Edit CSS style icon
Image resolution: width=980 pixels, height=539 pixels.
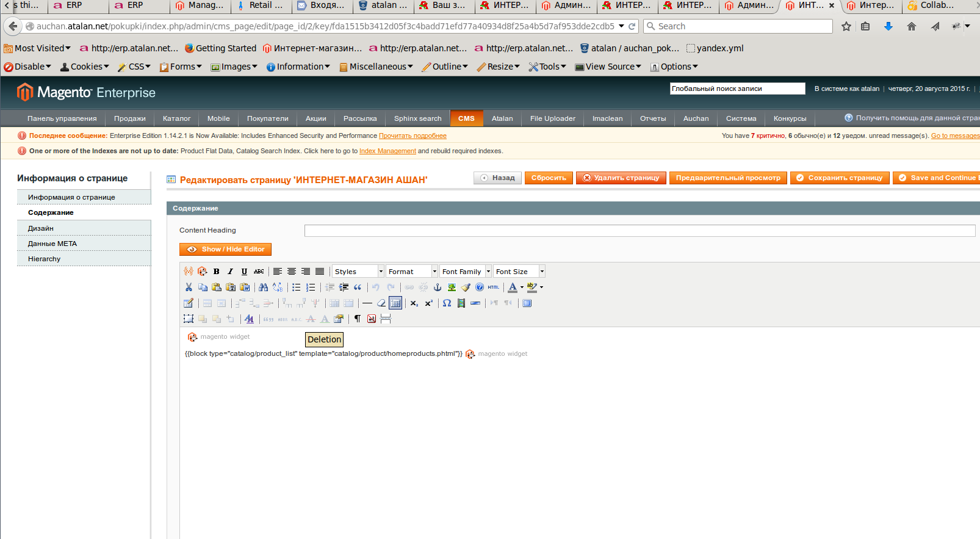[250, 319]
